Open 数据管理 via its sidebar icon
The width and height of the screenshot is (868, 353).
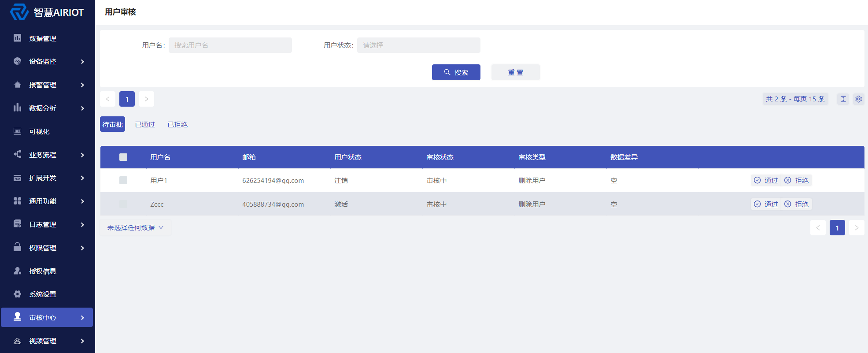pyautogui.click(x=17, y=38)
